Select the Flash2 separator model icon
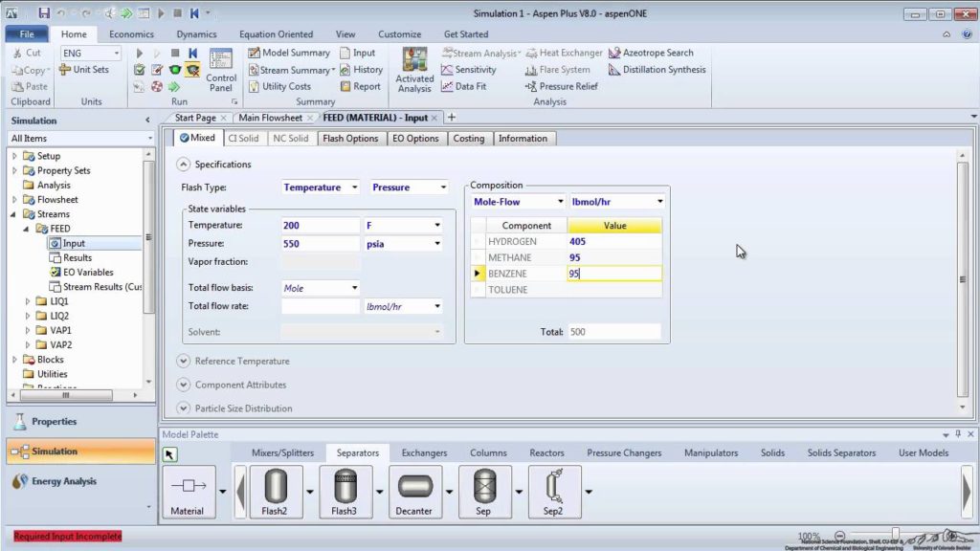Image resolution: width=980 pixels, height=551 pixels. 275,492
